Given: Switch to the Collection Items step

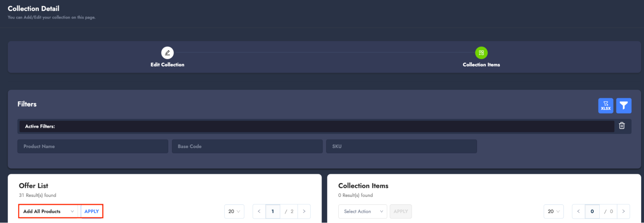Looking at the screenshot, I should (x=481, y=65).
